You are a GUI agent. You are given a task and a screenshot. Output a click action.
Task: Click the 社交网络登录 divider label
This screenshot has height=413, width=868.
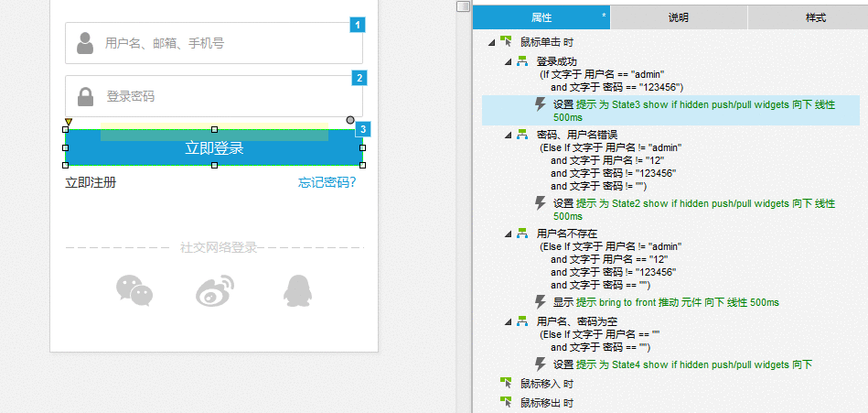tap(219, 248)
